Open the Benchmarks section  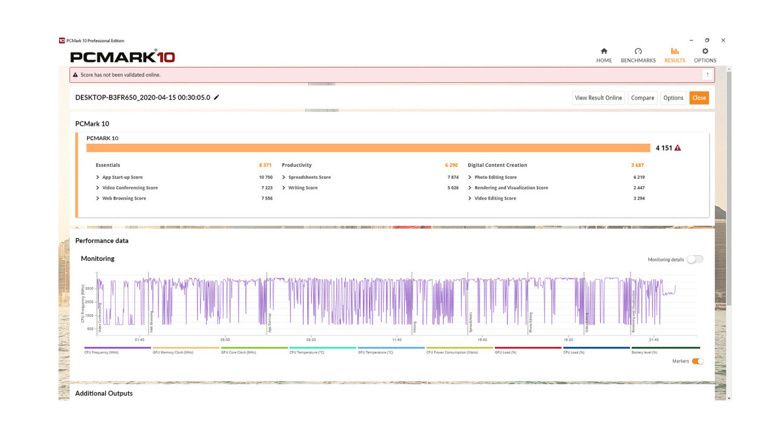point(638,55)
